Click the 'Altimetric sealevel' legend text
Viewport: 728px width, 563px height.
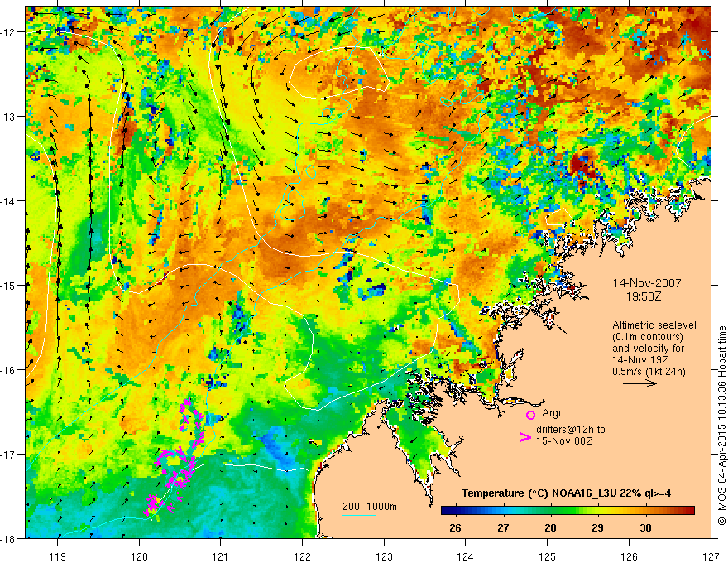pos(654,325)
